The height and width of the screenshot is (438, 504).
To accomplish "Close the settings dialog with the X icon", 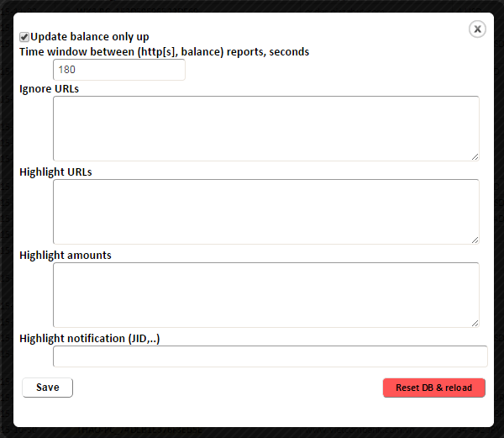I will point(477,29).
